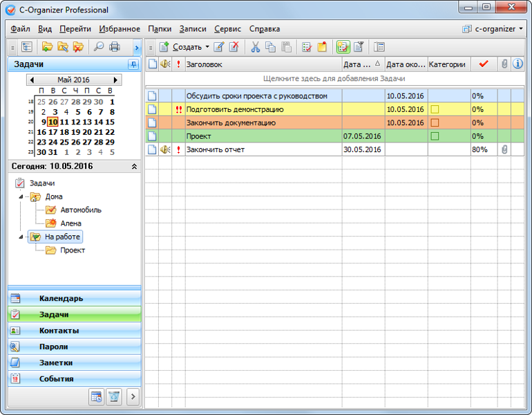
Task: Open the Сервис menu
Action: coord(227,29)
